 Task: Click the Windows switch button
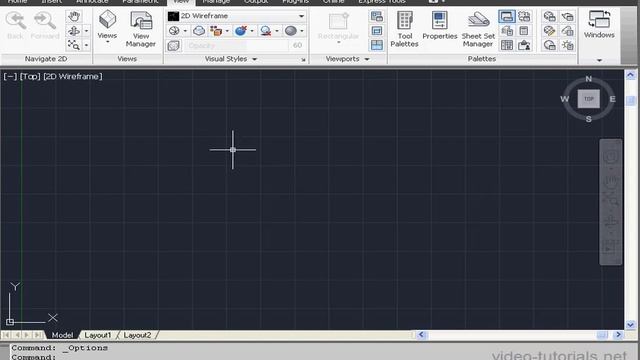599,24
